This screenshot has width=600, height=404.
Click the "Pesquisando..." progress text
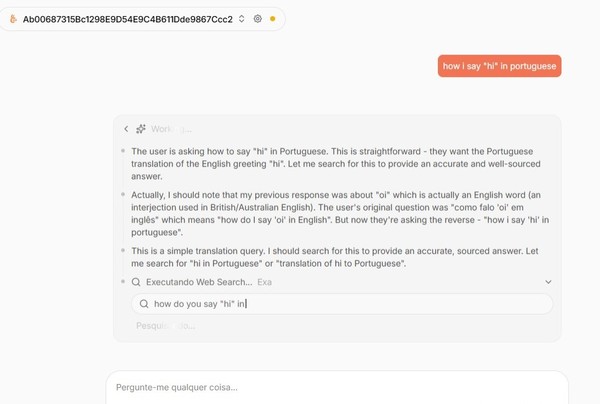166,326
